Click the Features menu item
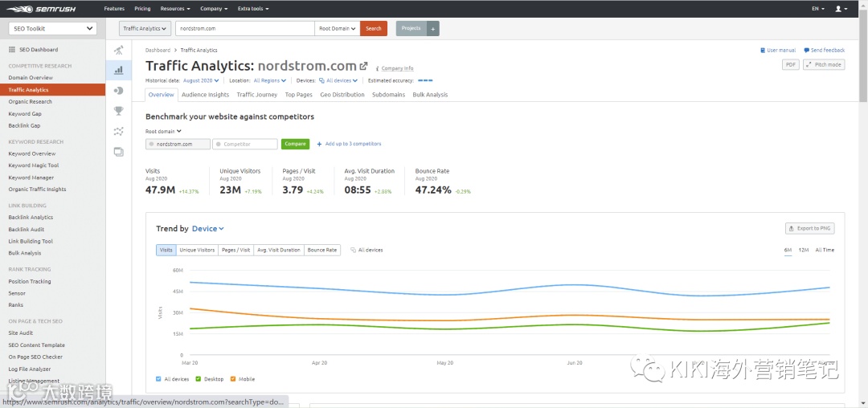Image resolution: width=868 pixels, height=408 pixels. pos(114,9)
